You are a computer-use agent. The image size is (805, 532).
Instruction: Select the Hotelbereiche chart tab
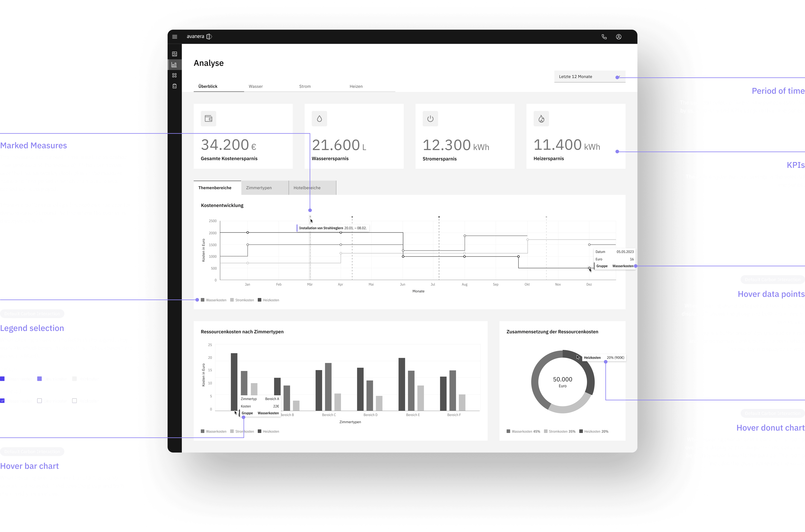point(313,188)
